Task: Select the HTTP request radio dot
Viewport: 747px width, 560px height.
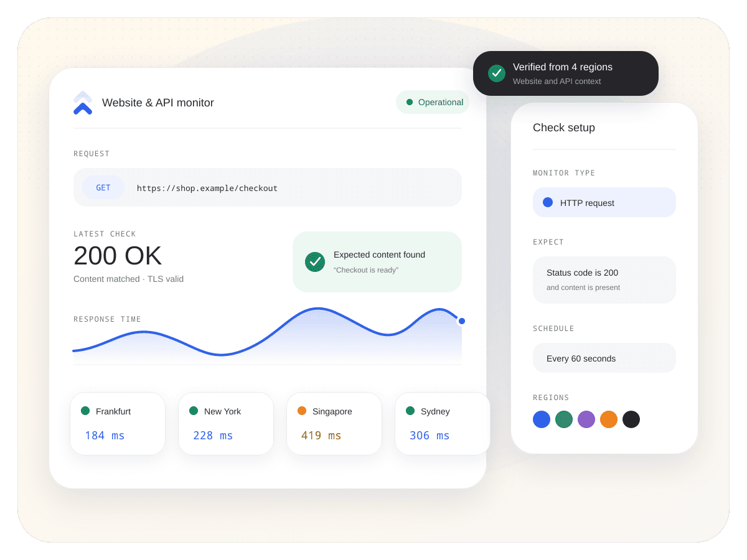Action: (x=548, y=202)
